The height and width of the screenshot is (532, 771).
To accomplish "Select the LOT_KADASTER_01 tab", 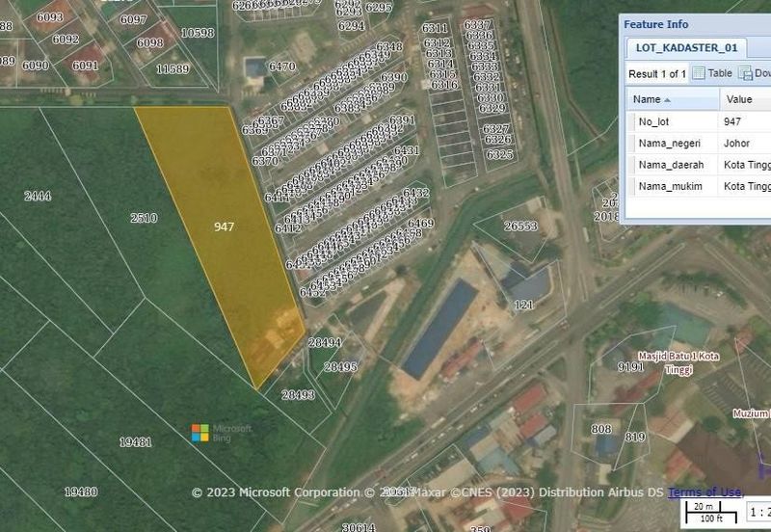I will coord(686,47).
